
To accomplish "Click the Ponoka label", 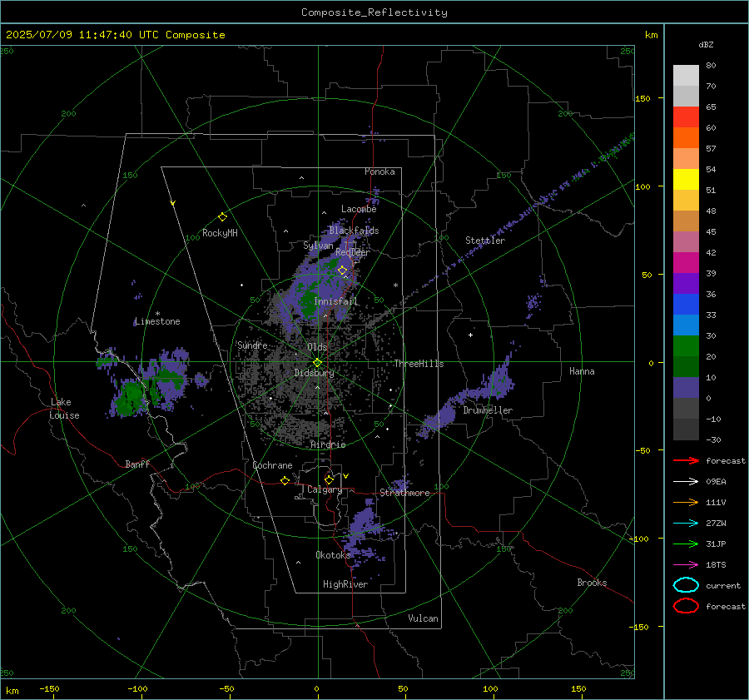I will click(379, 171).
